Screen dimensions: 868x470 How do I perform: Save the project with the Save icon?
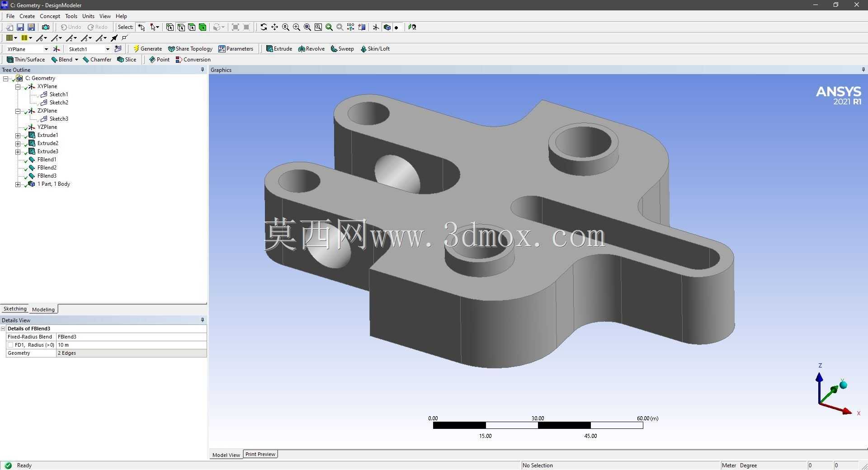point(20,27)
